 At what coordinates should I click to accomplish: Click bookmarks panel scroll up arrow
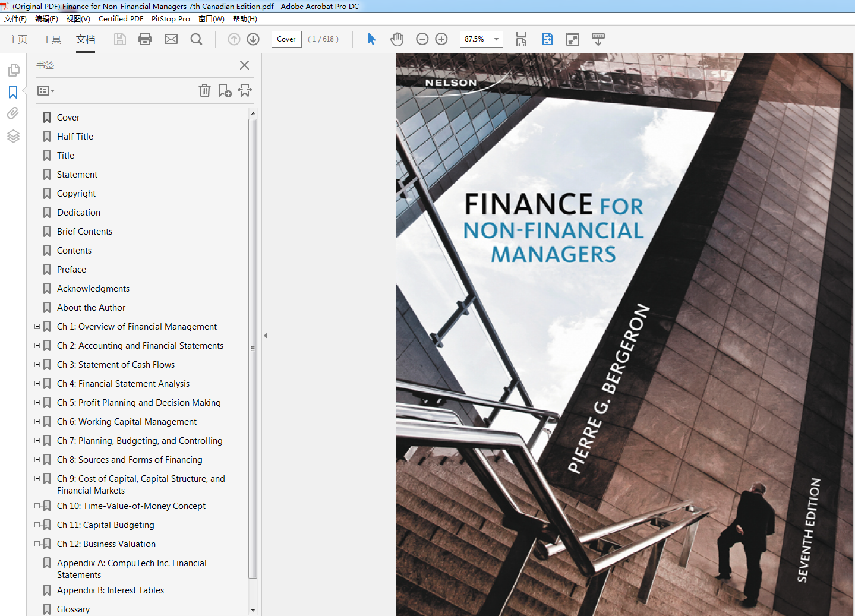(253, 113)
